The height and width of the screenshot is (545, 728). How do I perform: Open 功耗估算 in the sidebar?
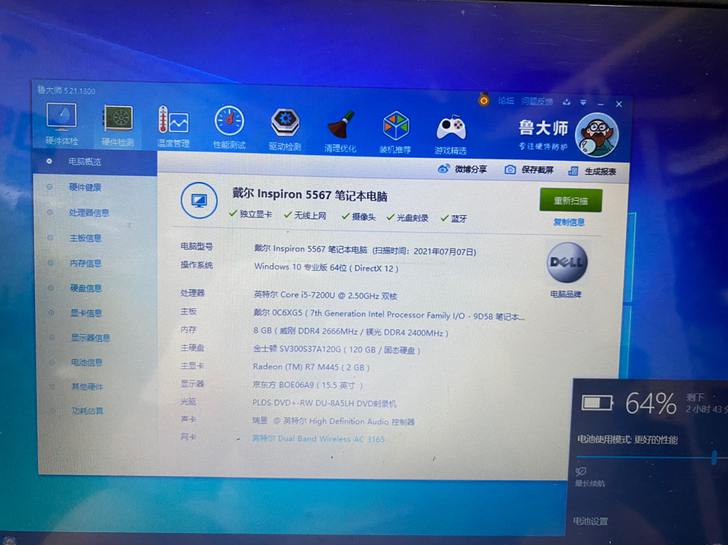[88, 410]
